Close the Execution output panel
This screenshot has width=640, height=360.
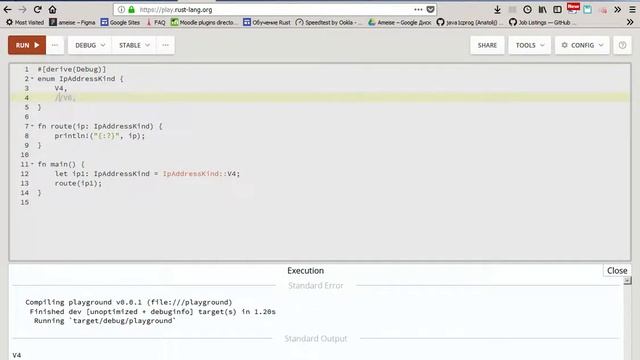[x=617, y=271]
